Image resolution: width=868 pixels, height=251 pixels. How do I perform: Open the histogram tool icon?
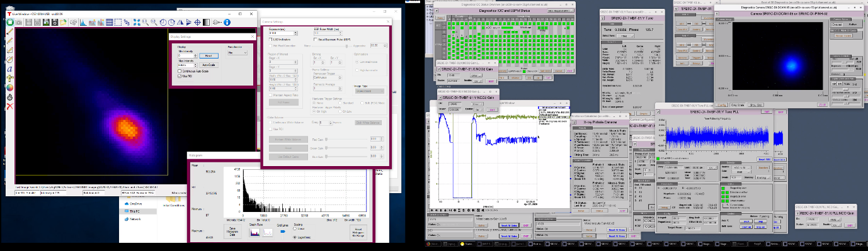[83, 22]
